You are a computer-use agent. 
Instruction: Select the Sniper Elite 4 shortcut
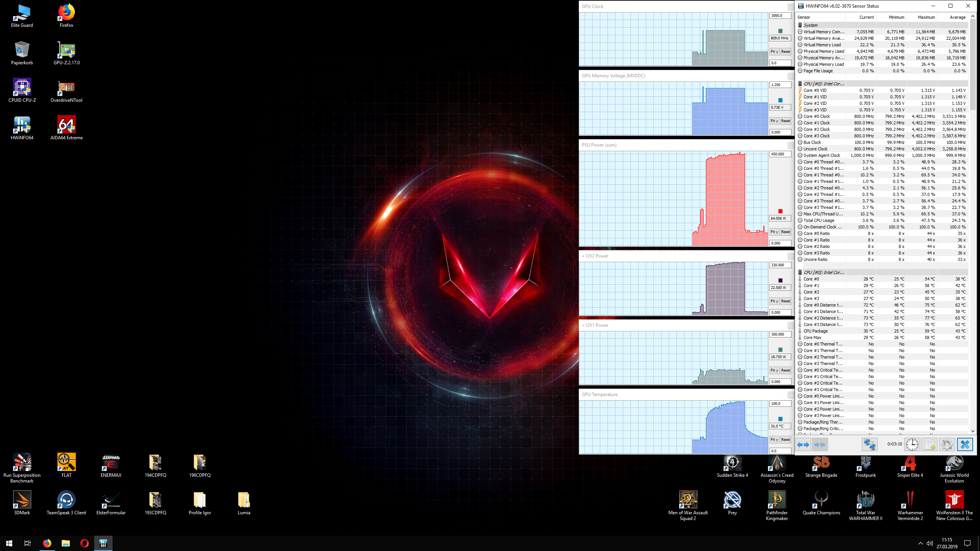(x=910, y=466)
